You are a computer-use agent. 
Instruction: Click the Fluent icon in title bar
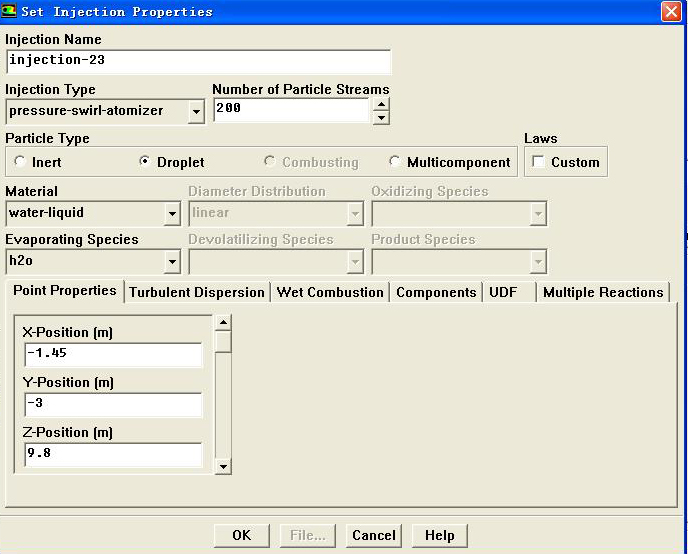point(10,11)
